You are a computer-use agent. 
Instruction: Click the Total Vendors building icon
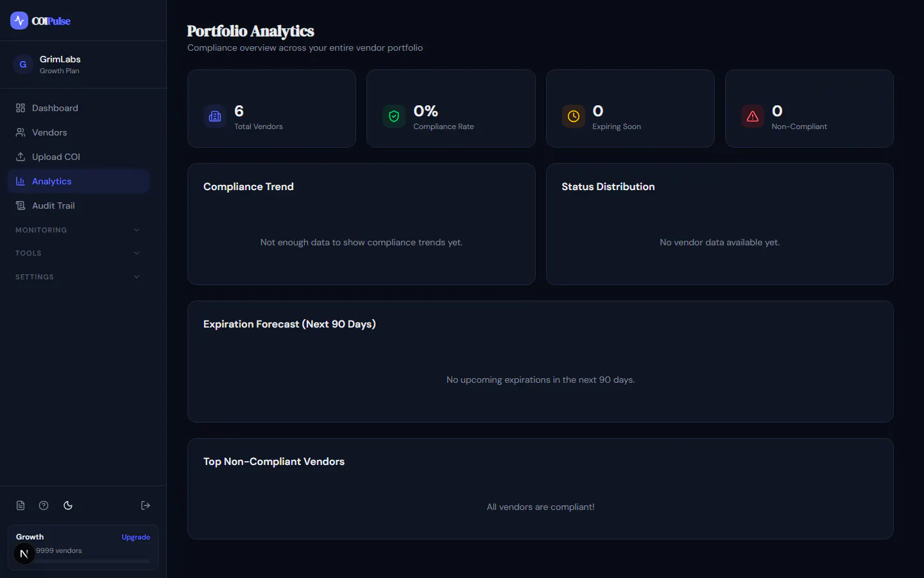click(x=215, y=116)
